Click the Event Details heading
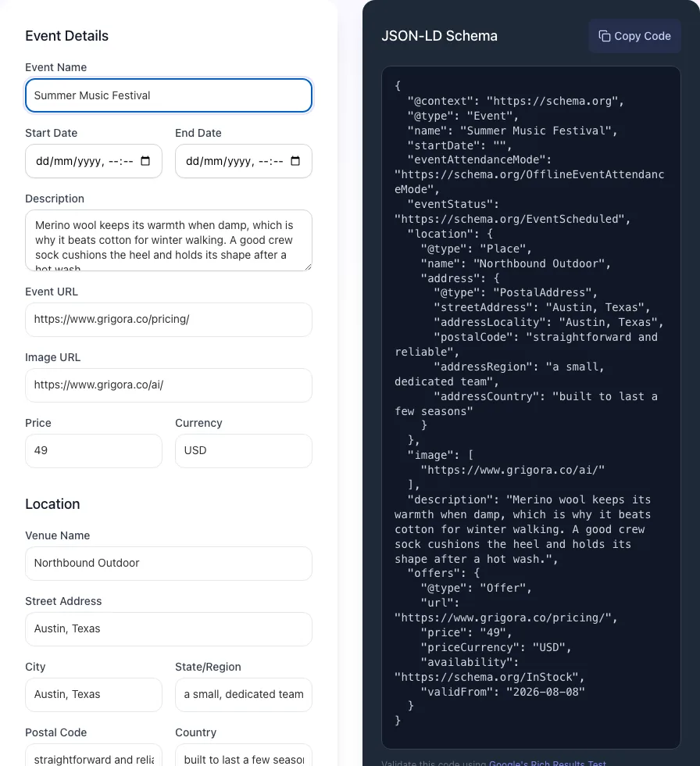The image size is (700, 766). (x=67, y=36)
